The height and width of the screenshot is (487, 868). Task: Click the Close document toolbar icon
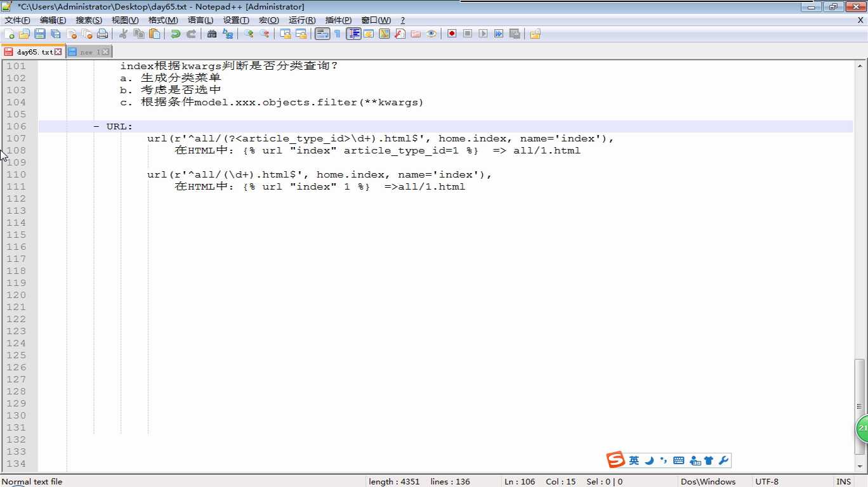click(72, 34)
